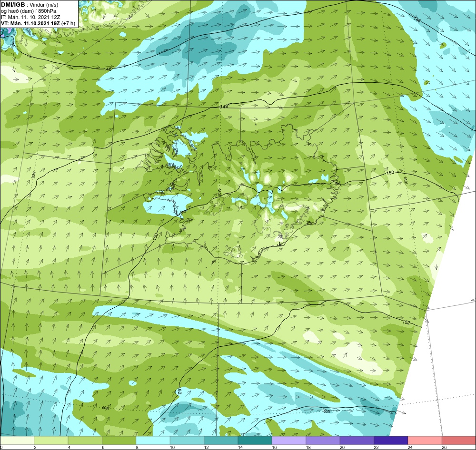The height and width of the screenshot is (450, 476).
Task: Pick the 4–6 m/s green legend swatch
Action: [x=85, y=440]
